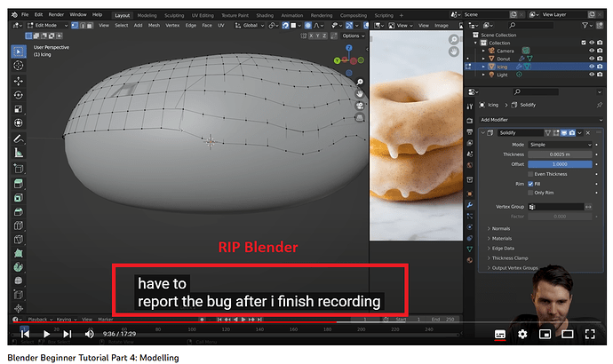
Task: Toggle Icing visibility eye in outliner
Action: point(592,67)
